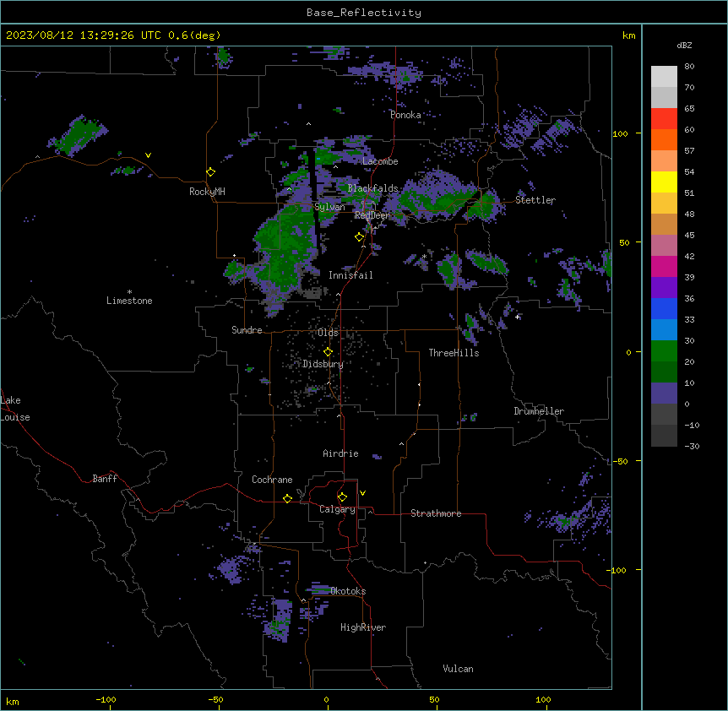Click the Airdrie city label
Viewport: 728px width, 711px height.
coord(340,453)
